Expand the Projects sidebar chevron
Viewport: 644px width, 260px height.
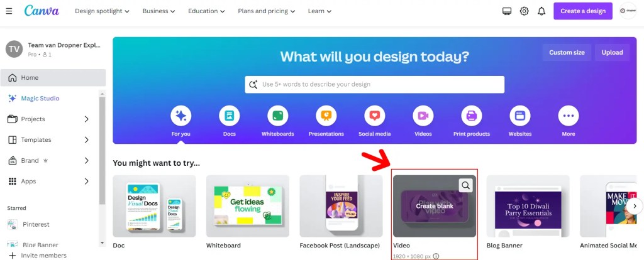click(x=87, y=119)
